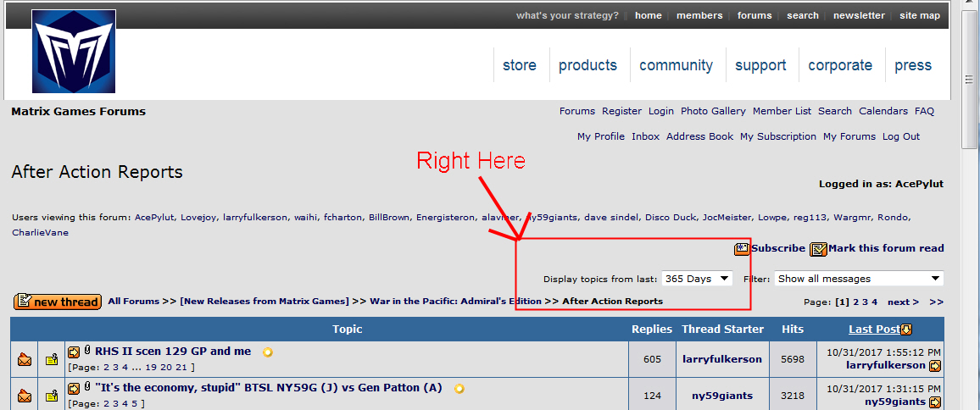Image resolution: width=980 pixels, height=410 pixels.
Task: Click the Last Post column header
Action: tap(874, 330)
